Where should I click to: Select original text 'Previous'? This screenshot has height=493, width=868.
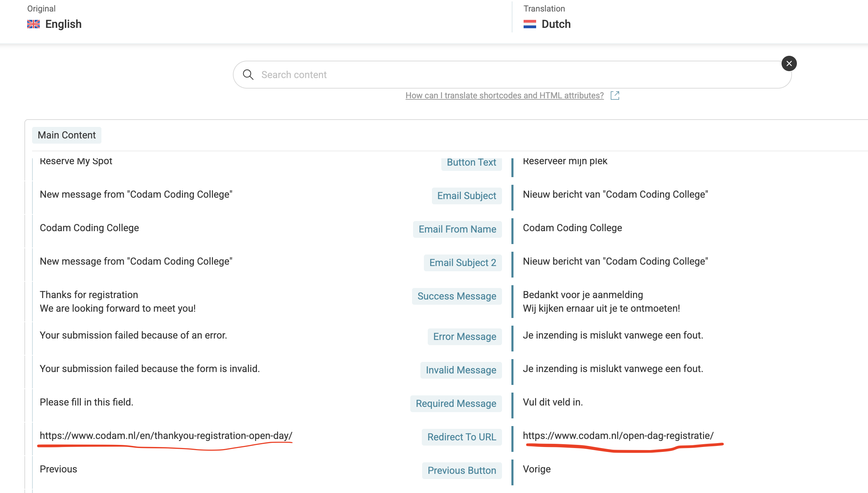pyautogui.click(x=58, y=469)
